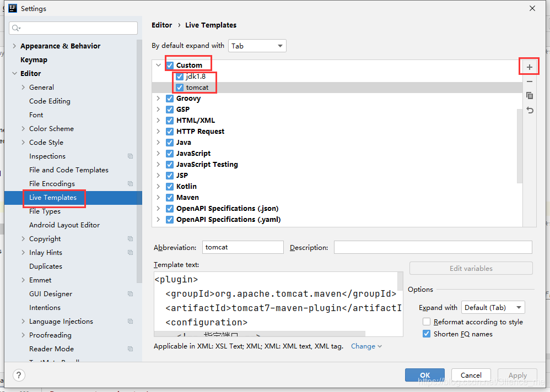Open Code Editing settings page
The height and width of the screenshot is (392, 550).
[x=50, y=101]
